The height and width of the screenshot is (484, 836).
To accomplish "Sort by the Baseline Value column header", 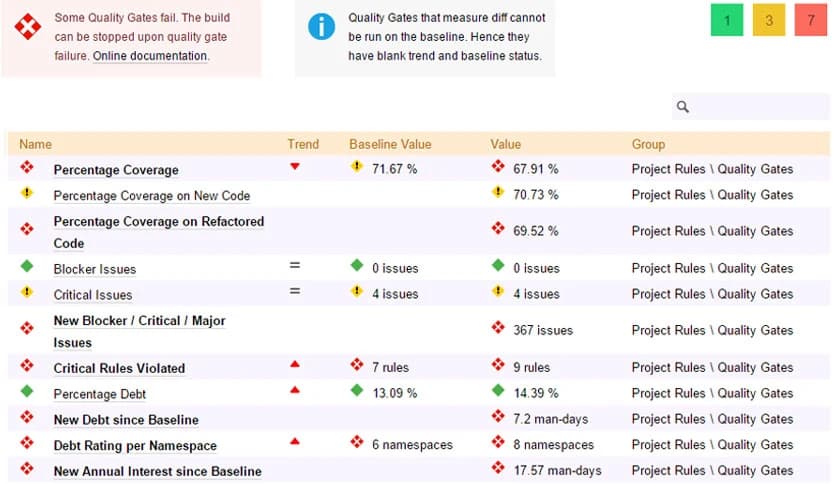I will pos(390,144).
